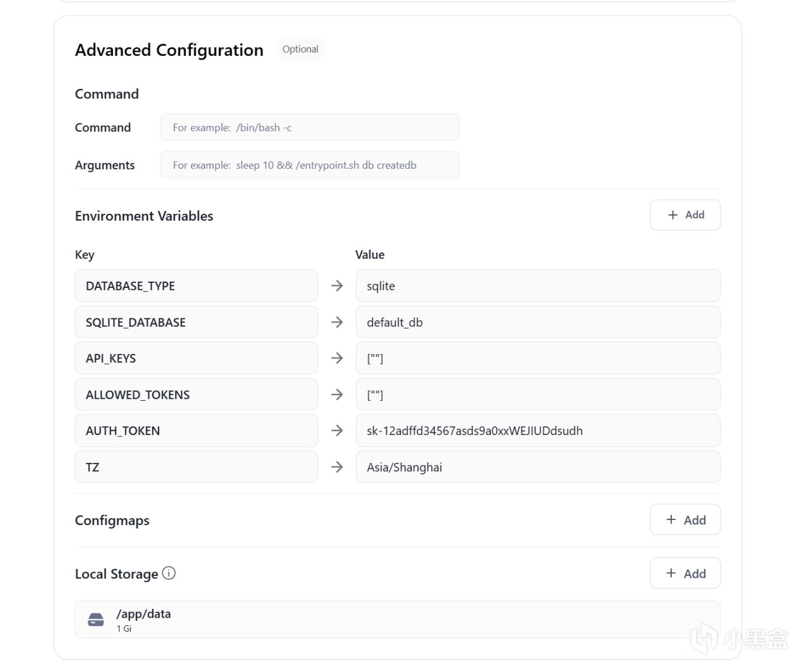
Task: Edit the AUTH_TOKEN value starting with sk-
Action: pos(538,431)
